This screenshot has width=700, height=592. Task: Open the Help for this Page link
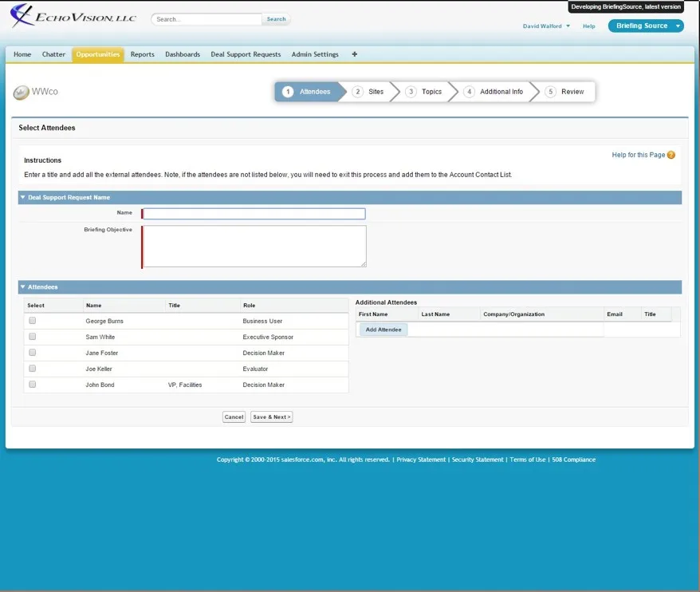[639, 155]
